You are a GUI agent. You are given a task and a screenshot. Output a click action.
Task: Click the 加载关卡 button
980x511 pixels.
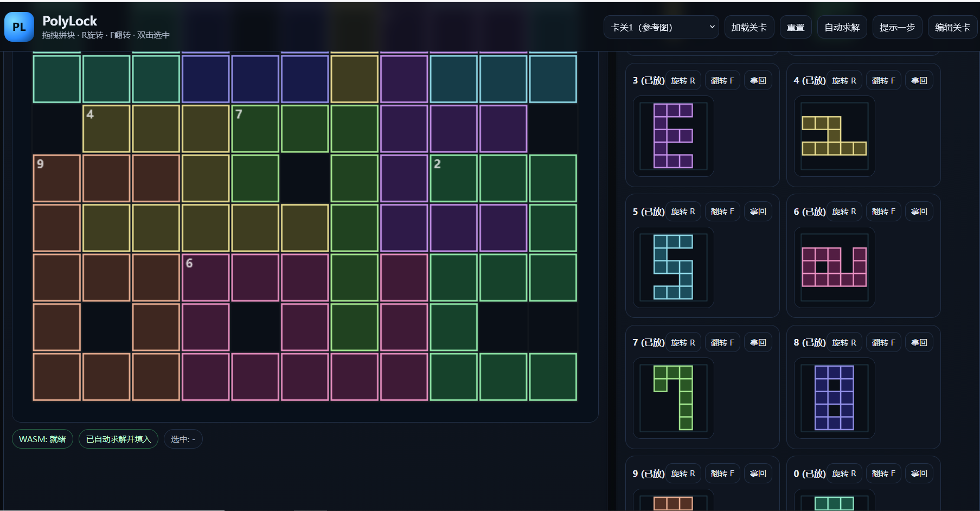pos(749,27)
